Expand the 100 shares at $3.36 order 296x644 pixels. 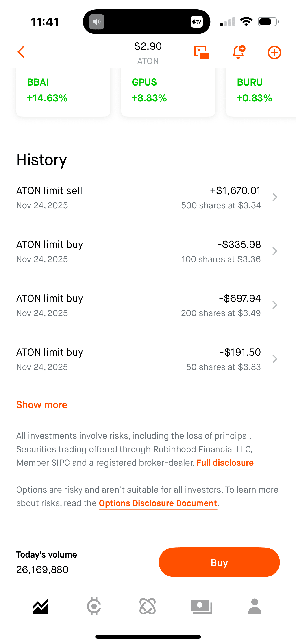[275, 251]
